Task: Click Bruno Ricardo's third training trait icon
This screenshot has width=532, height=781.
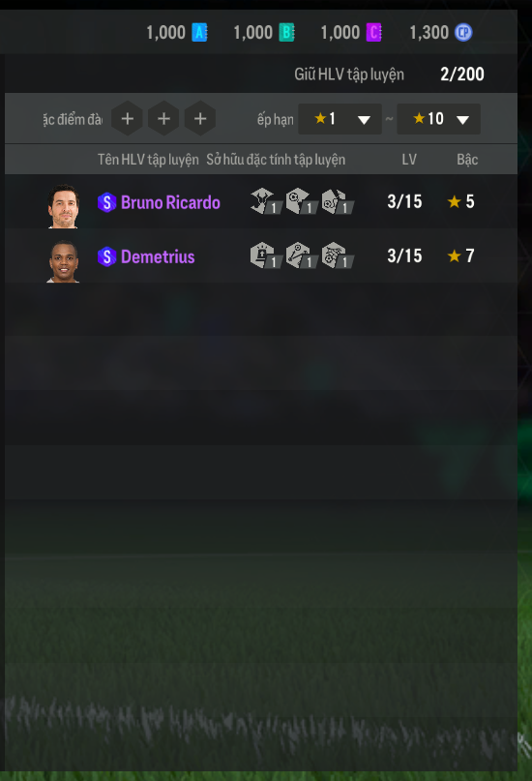Action: click(x=338, y=201)
